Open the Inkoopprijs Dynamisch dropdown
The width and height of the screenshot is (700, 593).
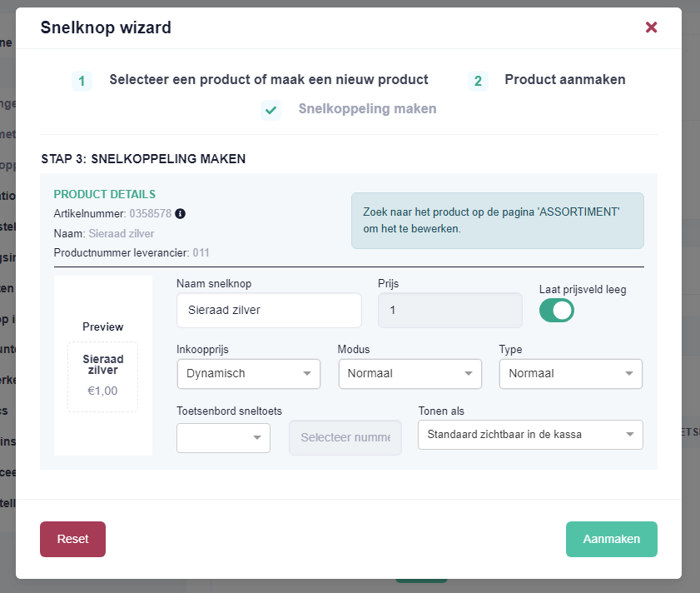tap(249, 374)
